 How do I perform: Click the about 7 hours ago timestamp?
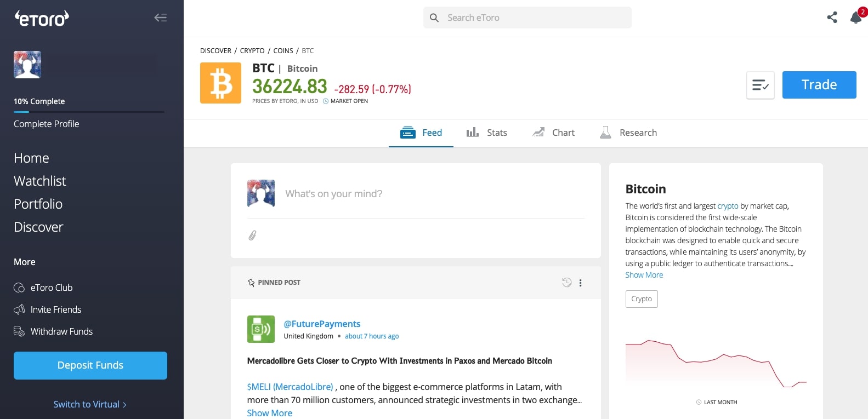tap(372, 336)
